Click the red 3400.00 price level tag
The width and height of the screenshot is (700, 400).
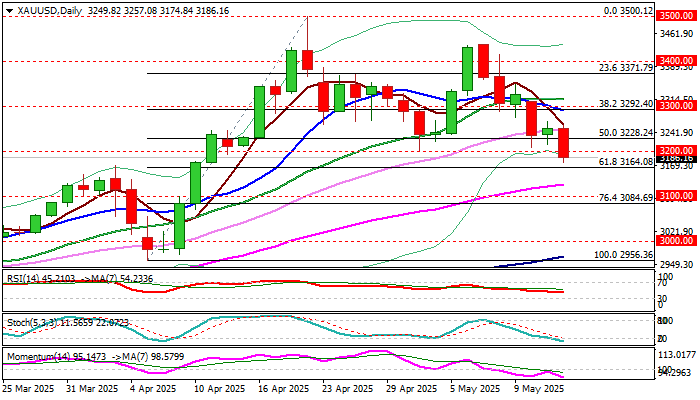[x=676, y=61]
